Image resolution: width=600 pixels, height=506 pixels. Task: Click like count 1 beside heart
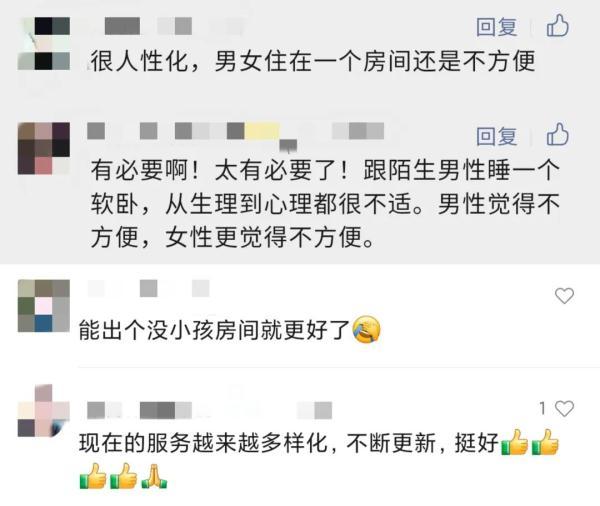click(543, 409)
